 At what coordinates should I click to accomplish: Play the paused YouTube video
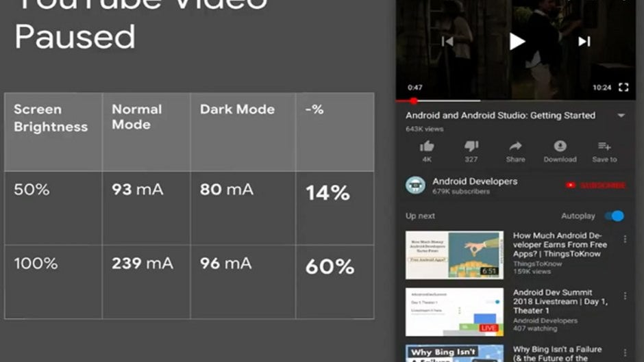coord(517,42)
